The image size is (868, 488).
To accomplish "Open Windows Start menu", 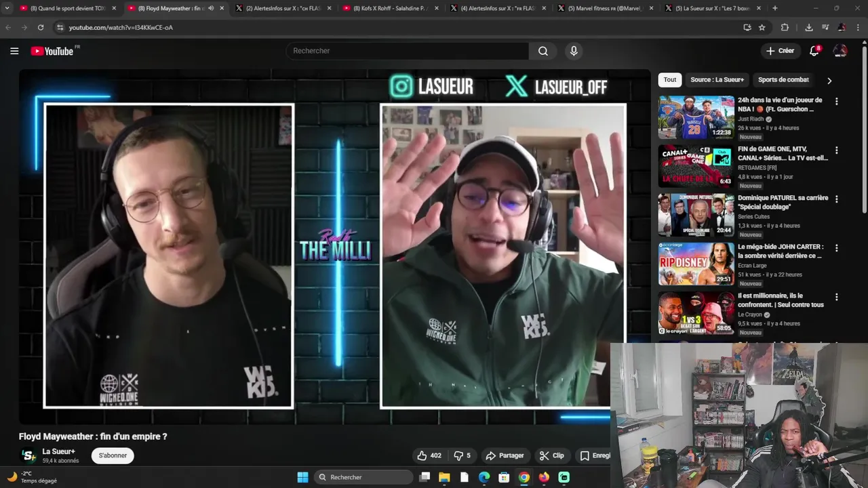I will click(x=302, y=477).
